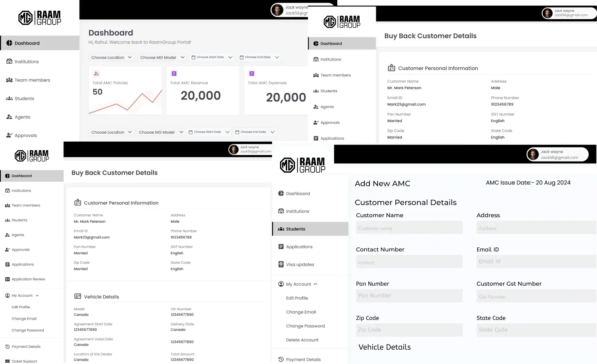Focus the Customer name input field
The width and height of the screenshot is (597, 364).
click(x=409, y=228)
